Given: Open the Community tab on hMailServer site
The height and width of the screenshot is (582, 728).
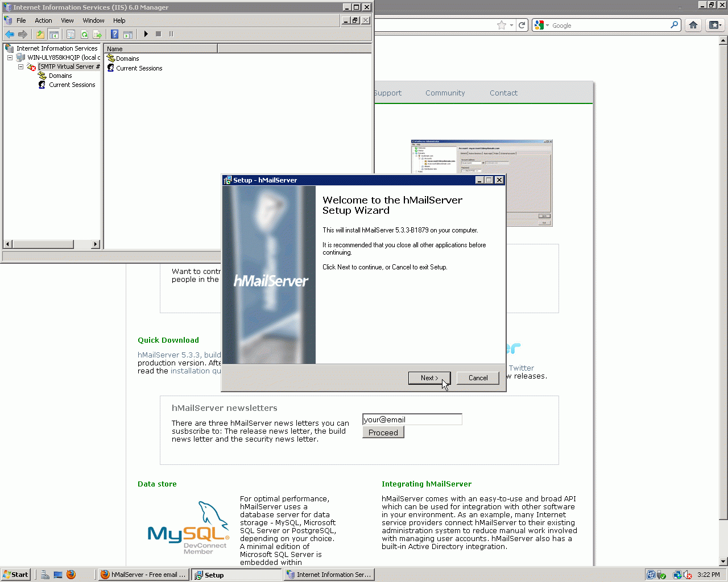Looking at the screenshot, I should pos(445,93).
